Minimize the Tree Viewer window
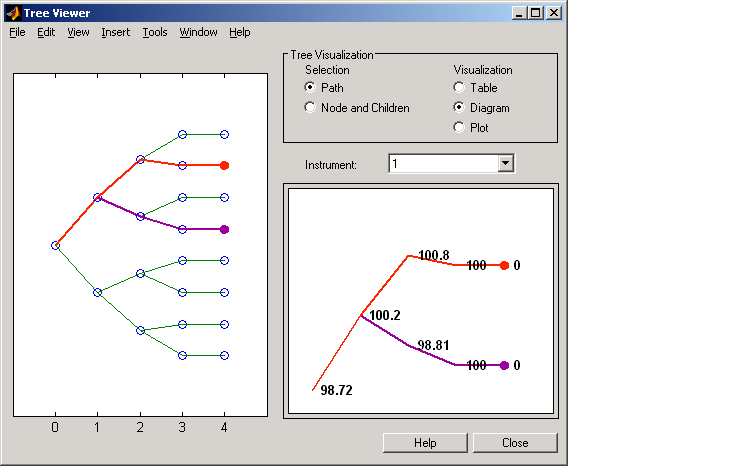The image size is (740, 467). (x=519, y=13)
